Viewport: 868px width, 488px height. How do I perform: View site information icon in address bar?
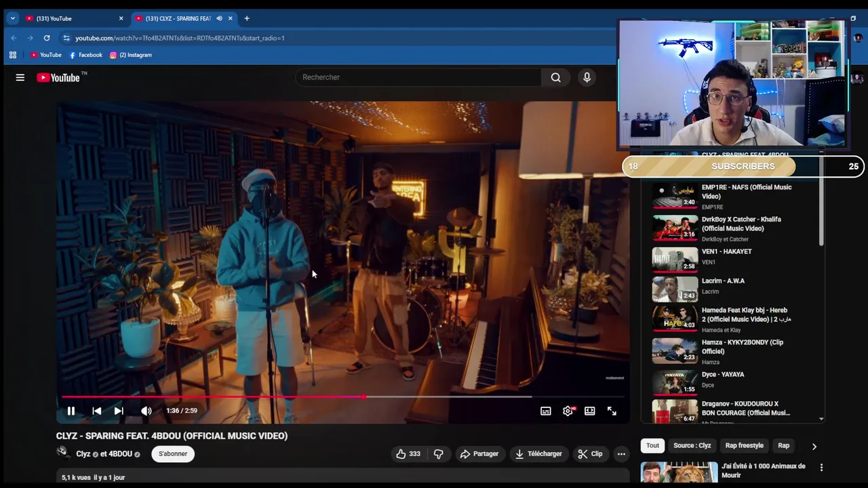[66, 38]
